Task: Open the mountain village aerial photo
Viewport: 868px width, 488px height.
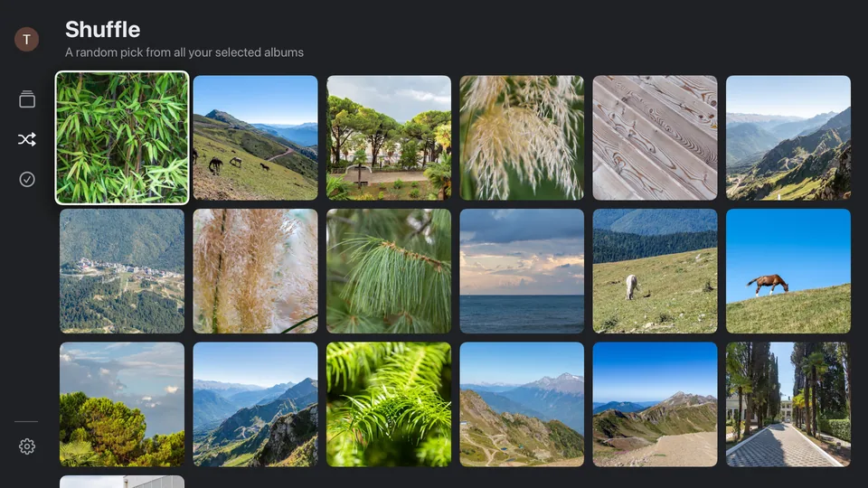Action: [x=122, y=271]
